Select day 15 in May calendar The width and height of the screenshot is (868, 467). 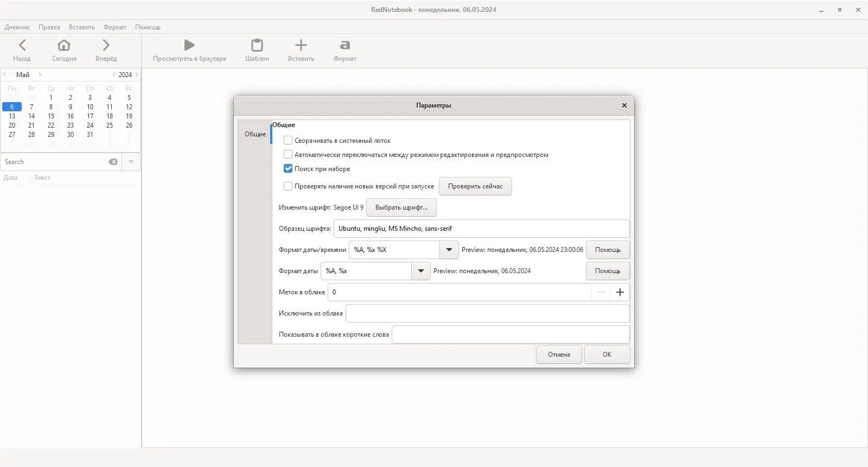point(51,116)
